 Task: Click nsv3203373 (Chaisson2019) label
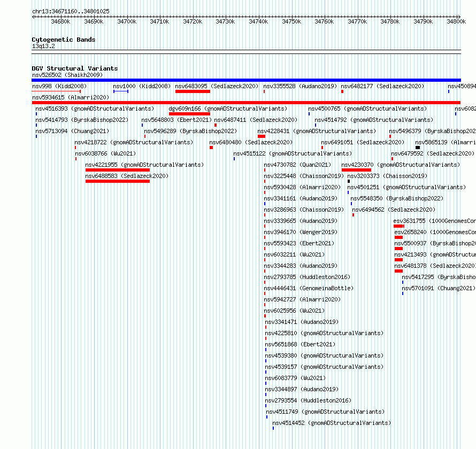point(387,176)
